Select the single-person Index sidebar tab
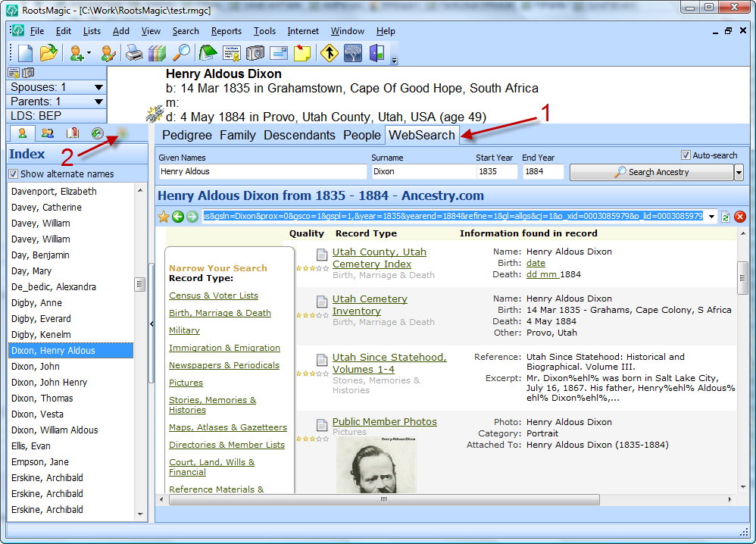 22,133
